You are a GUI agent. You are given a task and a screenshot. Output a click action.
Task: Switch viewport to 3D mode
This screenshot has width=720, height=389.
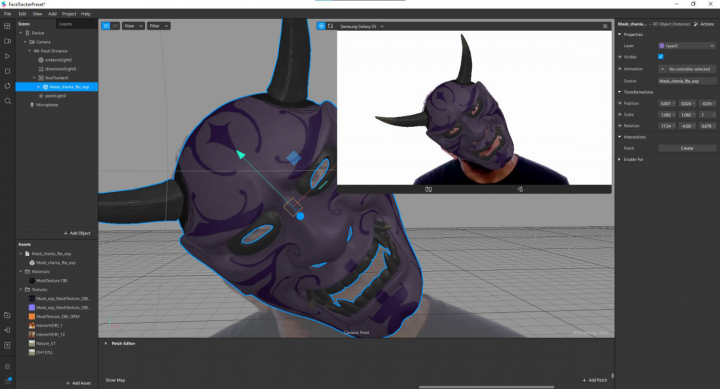click(x=106, y=26)
